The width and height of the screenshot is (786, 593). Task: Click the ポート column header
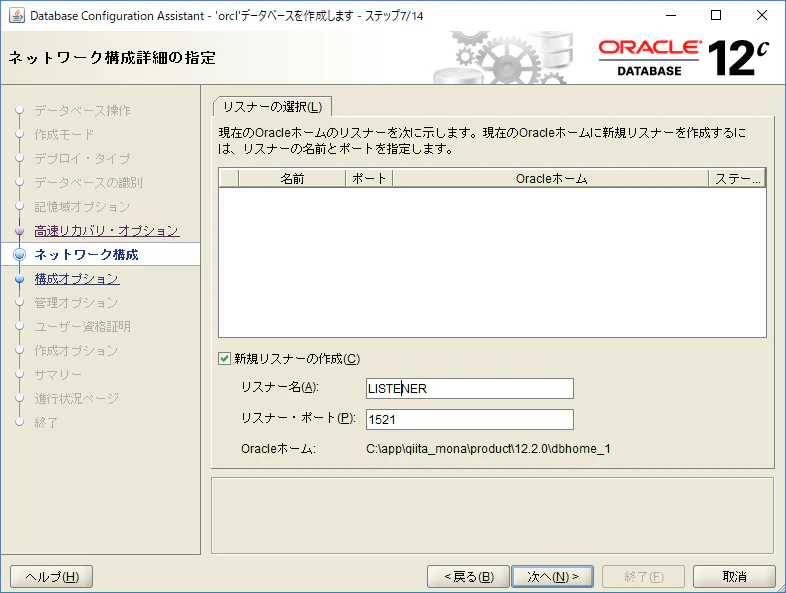tap(369, 178)
